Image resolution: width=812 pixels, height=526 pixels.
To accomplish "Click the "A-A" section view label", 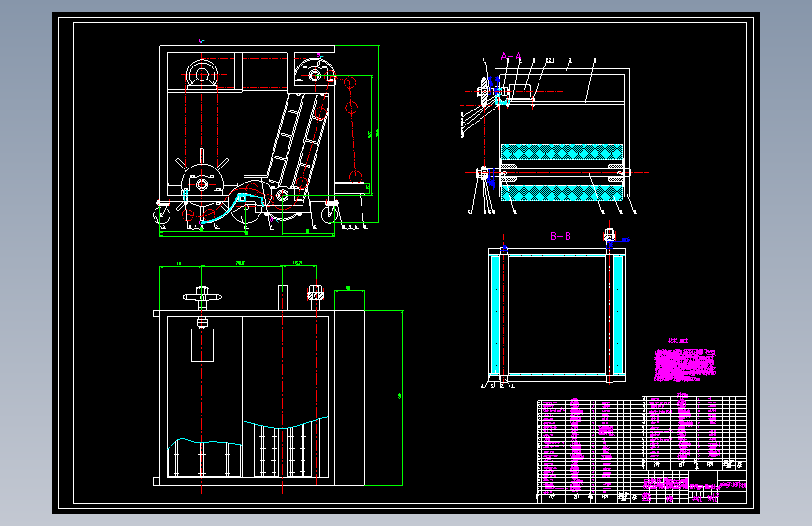I will pyautogui.click(x=510, y=56).
